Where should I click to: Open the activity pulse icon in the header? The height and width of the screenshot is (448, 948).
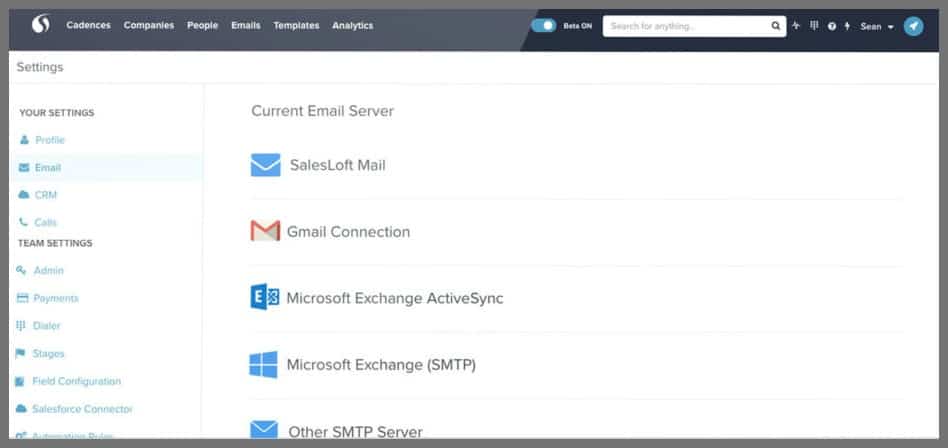[796, 26]
